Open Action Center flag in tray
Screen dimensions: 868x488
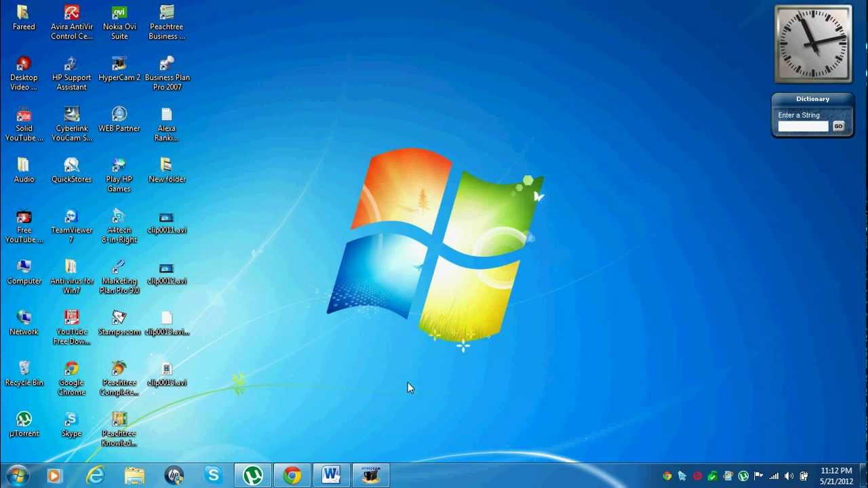tap(759, 476)
